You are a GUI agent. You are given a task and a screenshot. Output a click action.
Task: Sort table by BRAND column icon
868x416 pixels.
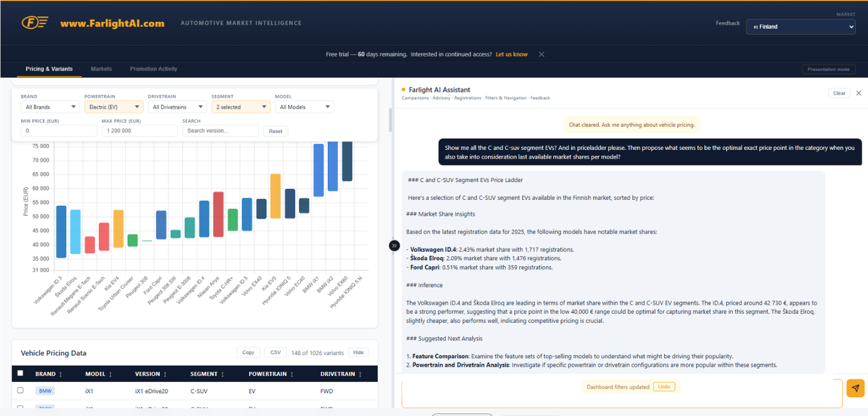(x=61, y=374)
